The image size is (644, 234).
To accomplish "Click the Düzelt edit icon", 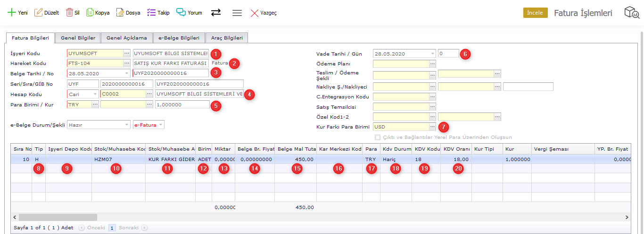I will tap(39, 13).
